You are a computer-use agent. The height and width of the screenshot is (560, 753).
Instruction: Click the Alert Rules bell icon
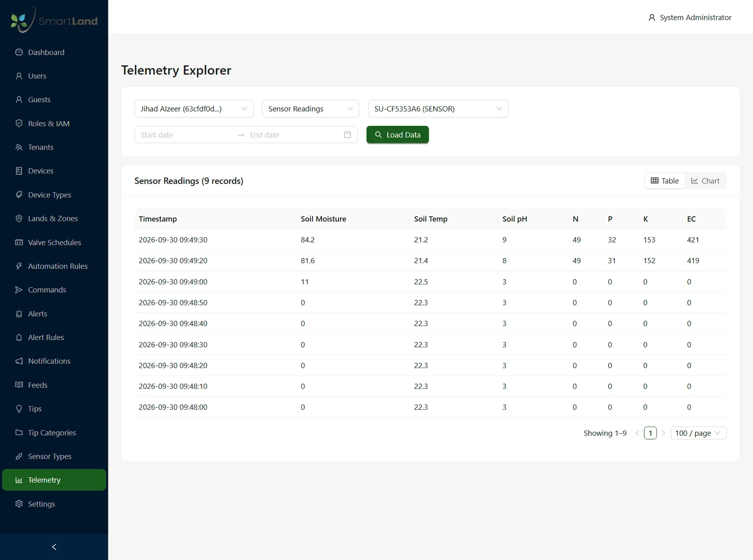pos(19,338)
